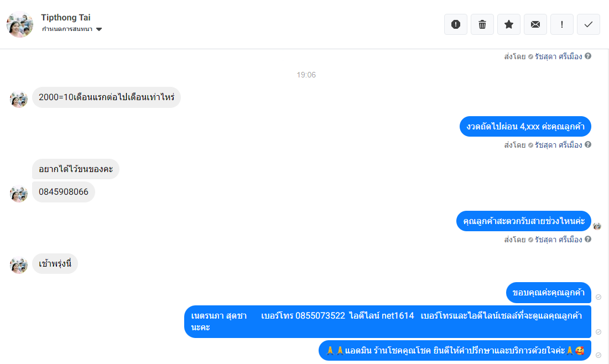The height and width of the screenshot is (364, 609).
Task: Select the phone number 0845908066 message
Action: 63,192
